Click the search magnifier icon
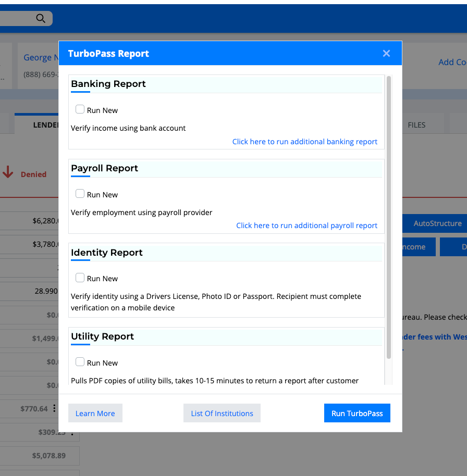This screenshot has width=467, height=476. [41, 19]
